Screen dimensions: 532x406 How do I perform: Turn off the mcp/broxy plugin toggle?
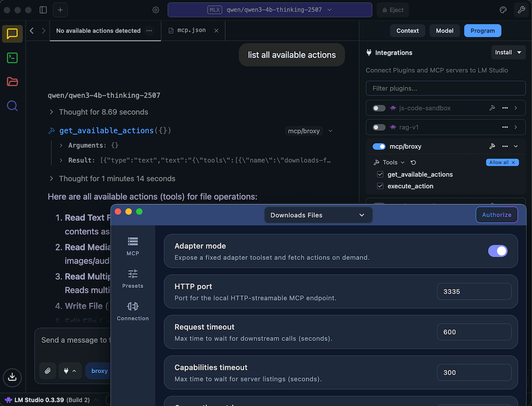(379, 146)
